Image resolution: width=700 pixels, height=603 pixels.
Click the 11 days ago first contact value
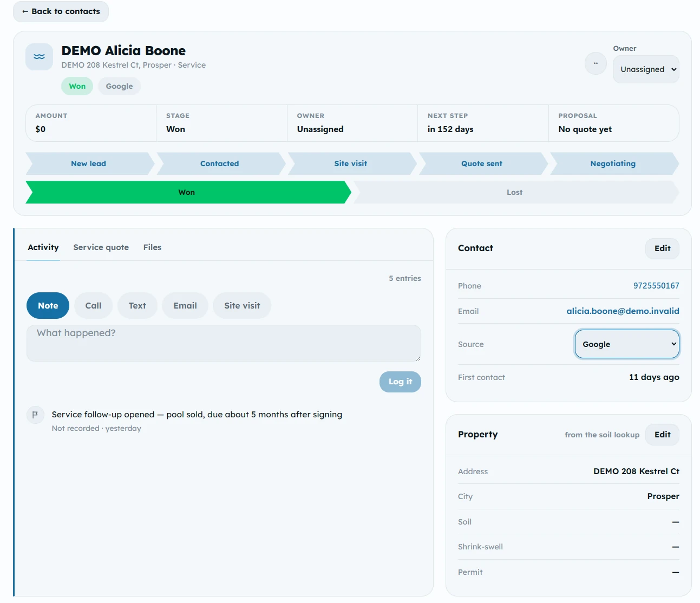tap(654, 377)
